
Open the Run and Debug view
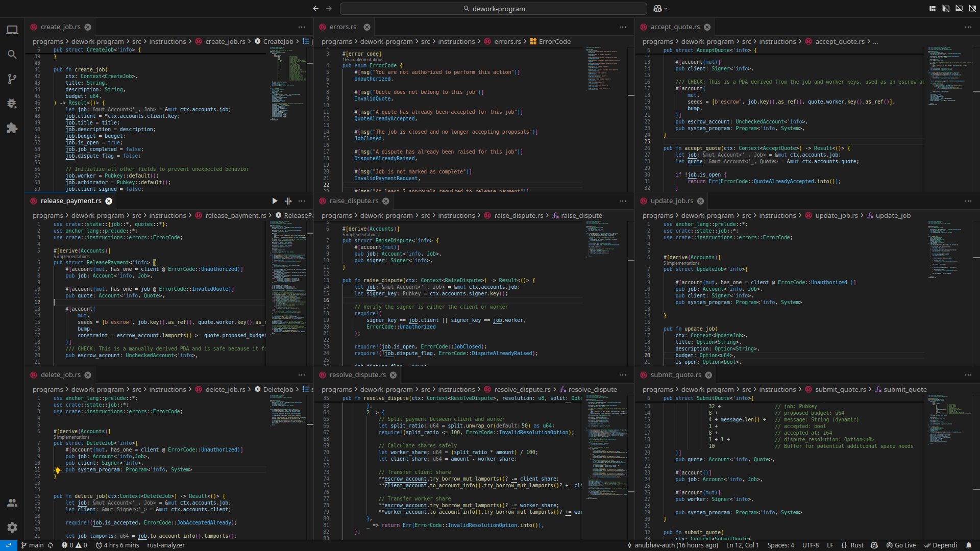(12, 104)
